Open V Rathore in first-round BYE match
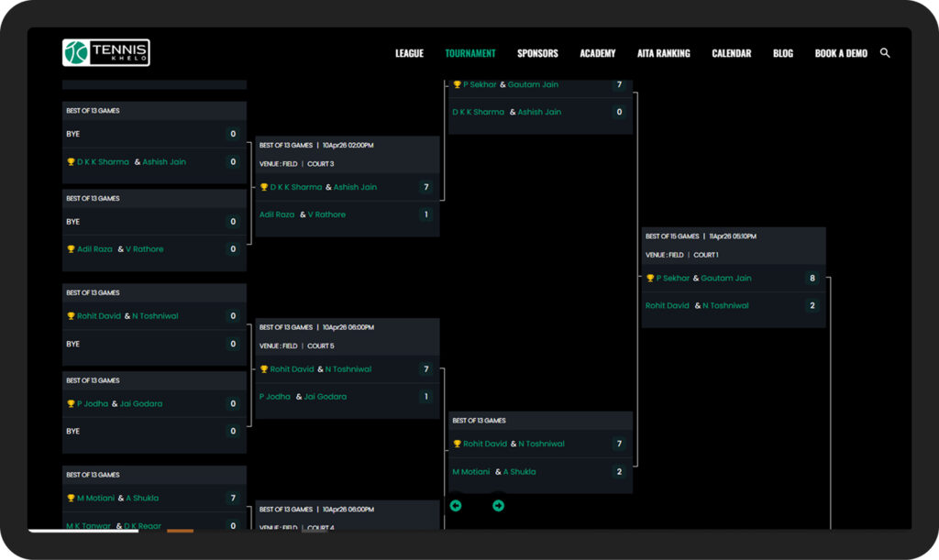The width and height of the screenshot is (939, 560). (x=144, y=249)
